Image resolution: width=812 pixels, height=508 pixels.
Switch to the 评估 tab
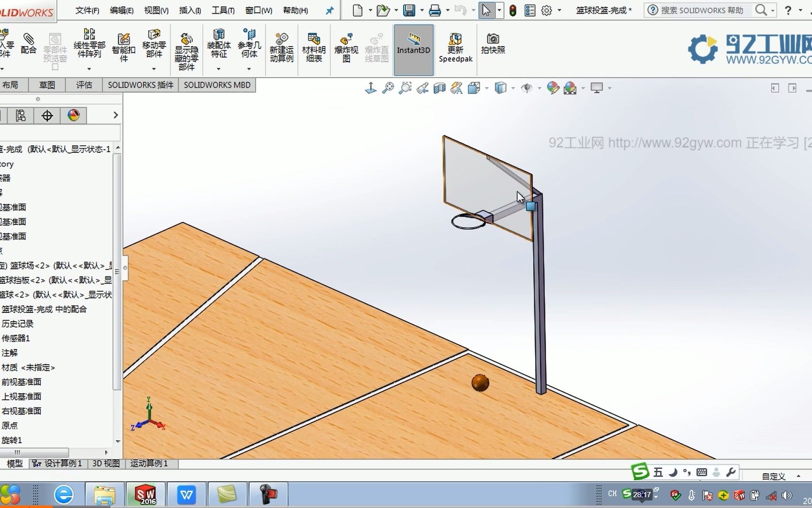click(x=84, y=85)
